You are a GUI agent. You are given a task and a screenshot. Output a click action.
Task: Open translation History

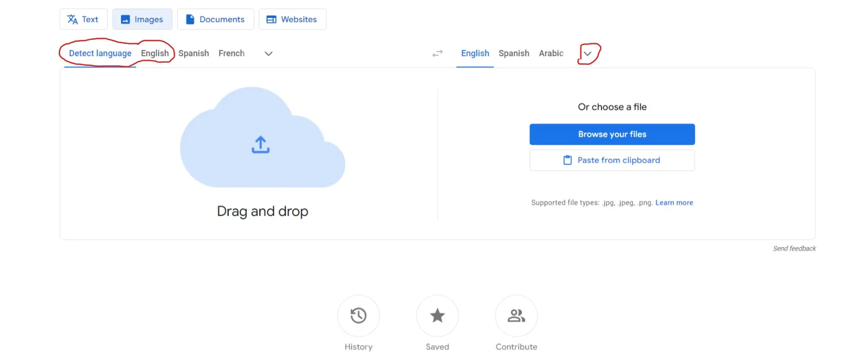click(x=358, y=316)
